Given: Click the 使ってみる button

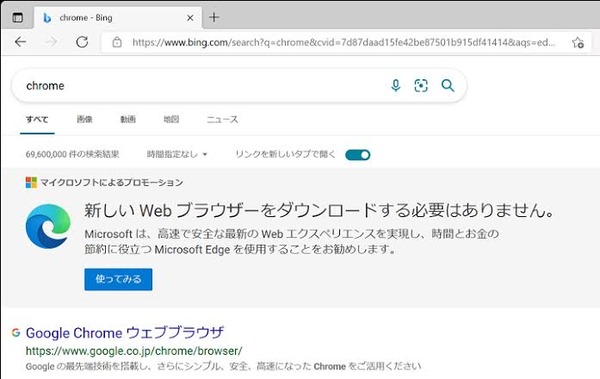Looking at the screenshot, I should (x=118, y=279).
